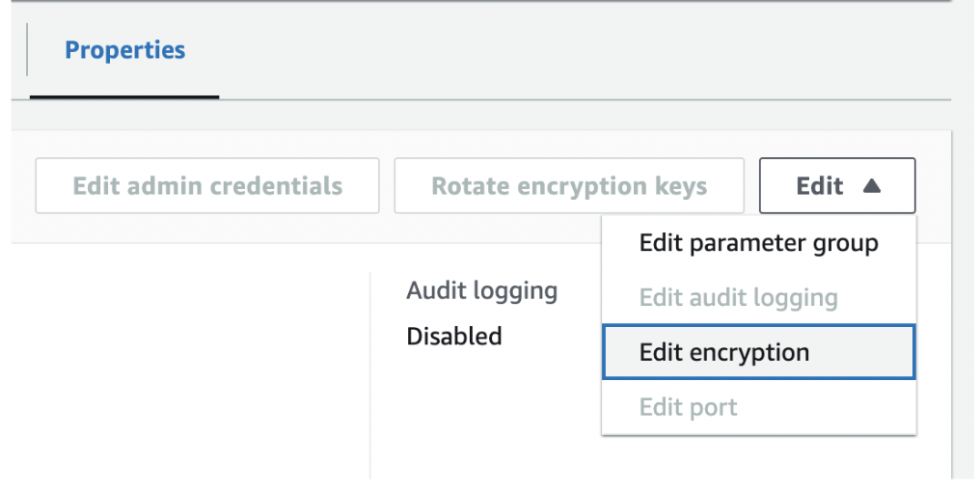
Task: Click the vertical divider left of Audit logging
Action: [370, 376]
